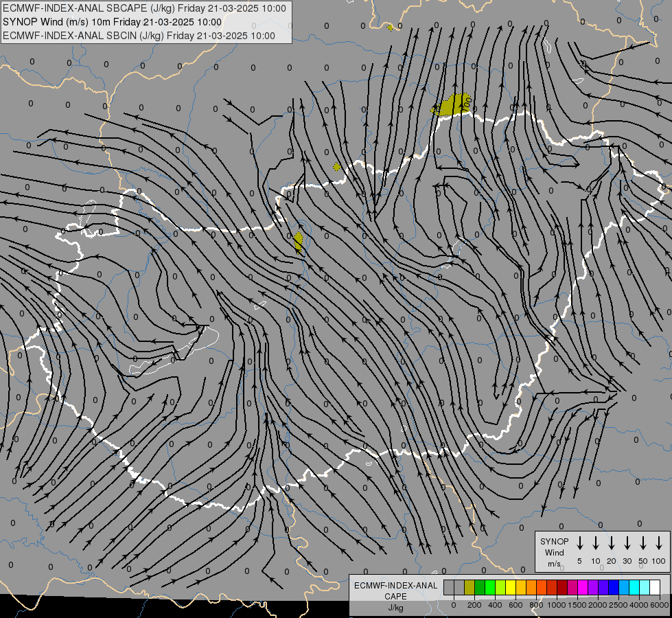
Task: Click the 100 contour label on the map
Action: [x=467, y=103]
